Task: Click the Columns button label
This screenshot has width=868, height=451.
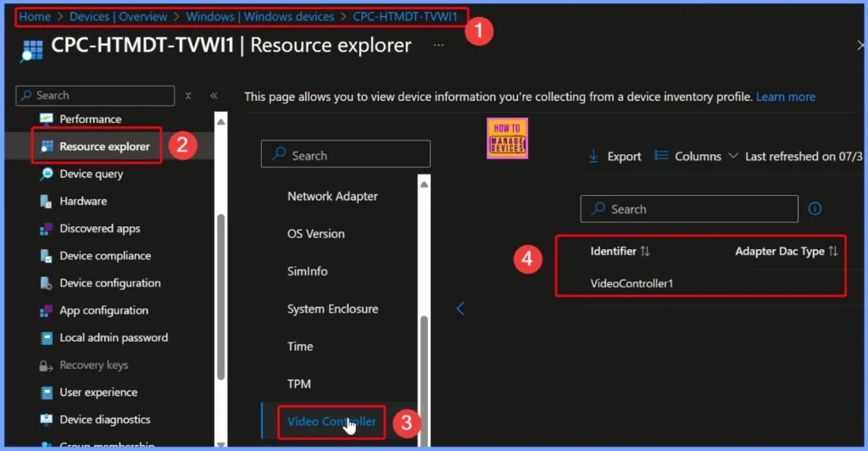Action: [698, 157]
